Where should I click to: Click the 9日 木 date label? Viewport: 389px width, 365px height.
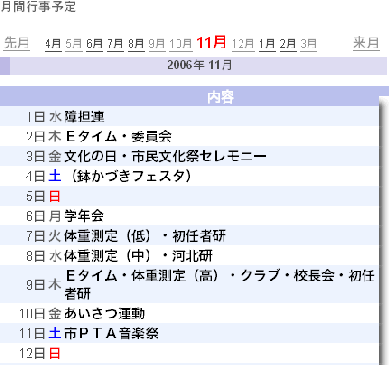44,285
